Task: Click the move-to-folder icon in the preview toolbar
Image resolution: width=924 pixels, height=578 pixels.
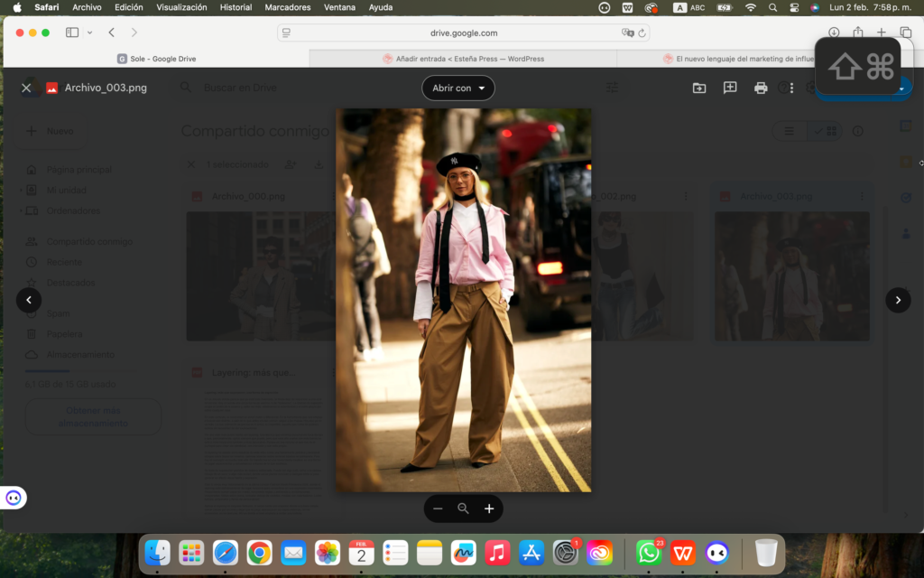Action: pos(699,88)
